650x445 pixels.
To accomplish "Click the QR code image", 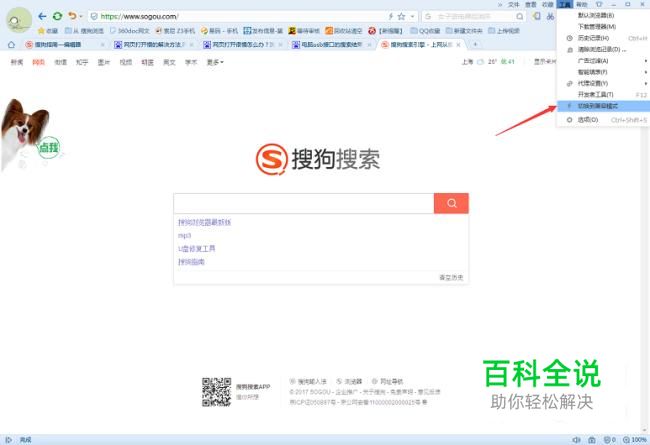I will [216, 392].
